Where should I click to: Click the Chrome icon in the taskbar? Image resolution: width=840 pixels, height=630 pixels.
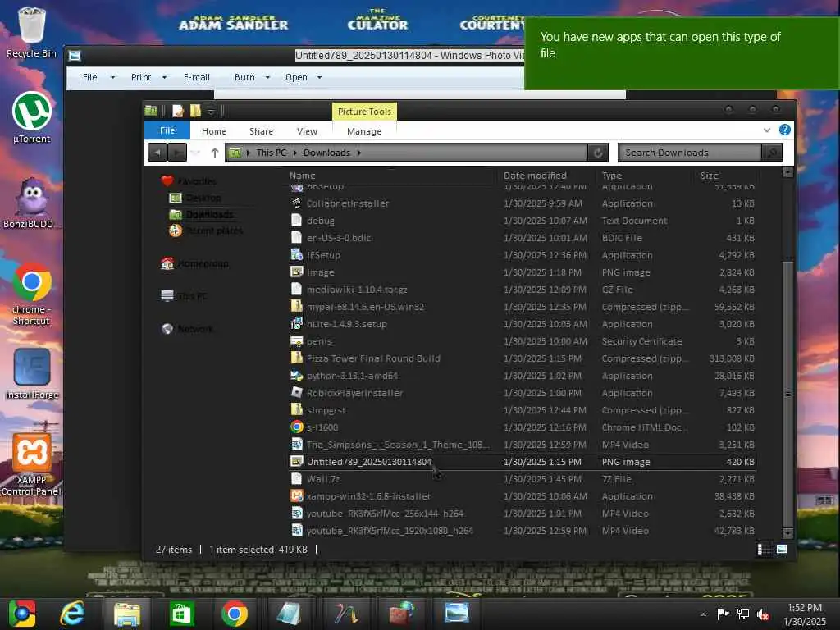pos(234,614)
